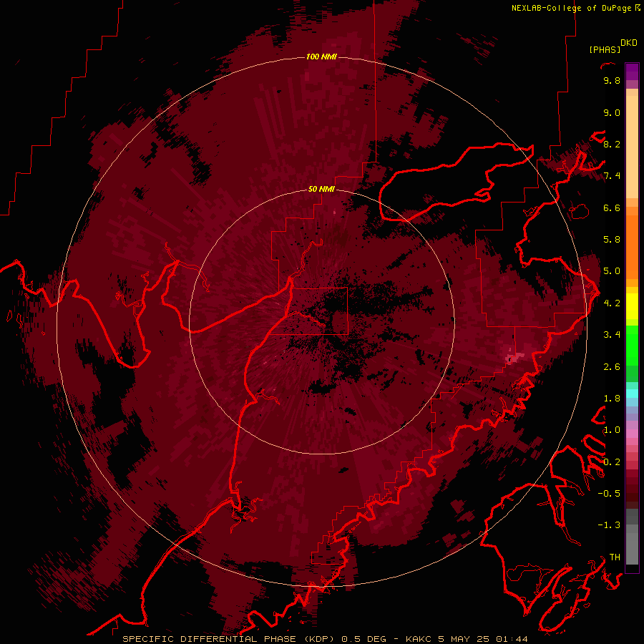Click the KAKC station identifier
The image size is (644, 644).
click(419, 639)
